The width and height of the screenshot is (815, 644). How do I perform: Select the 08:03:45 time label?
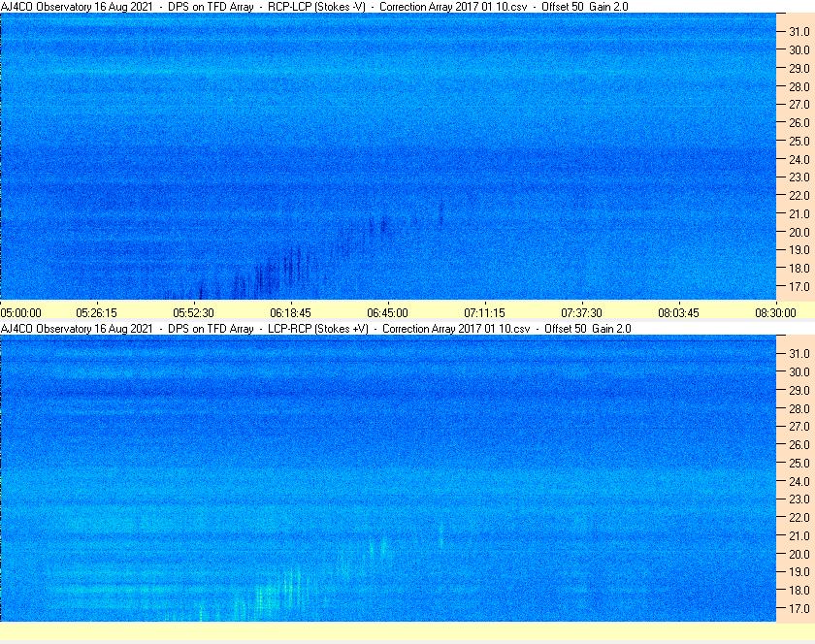tap(679, 313)
